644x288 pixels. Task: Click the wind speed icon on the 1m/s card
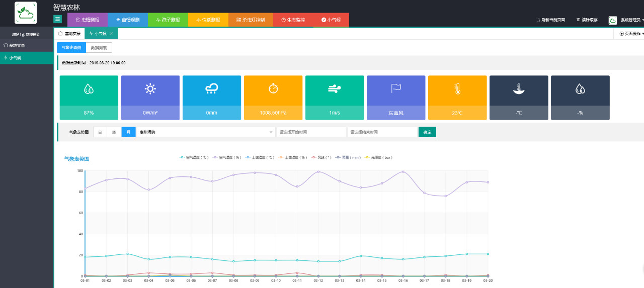click(x=335, y=89)
